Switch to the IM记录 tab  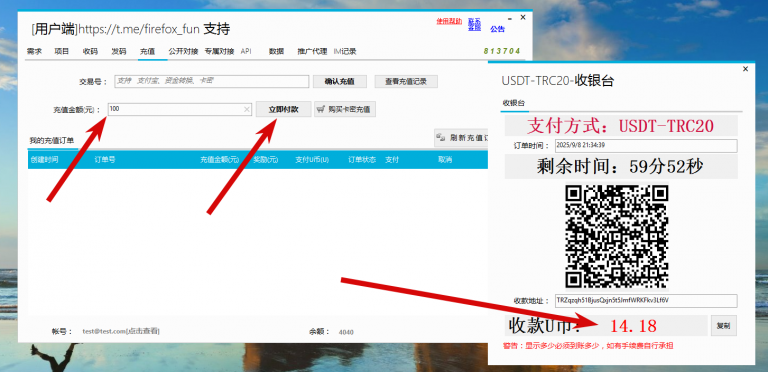(x=345, y=51)
